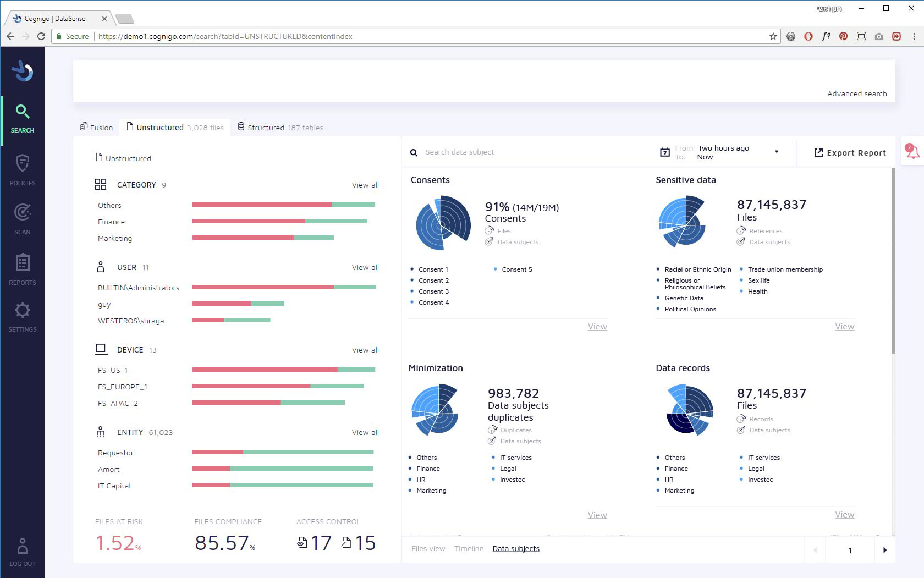Go back with the browser arrow
Image resolution: width=924 pixels, height=578 pixels.
pos(10,36)
